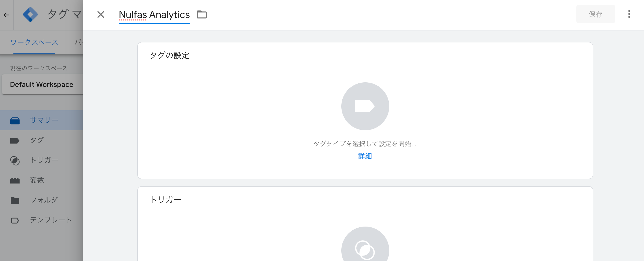
Task: Click the Google Tag Manager logo
Action: (x=30, y=14)
